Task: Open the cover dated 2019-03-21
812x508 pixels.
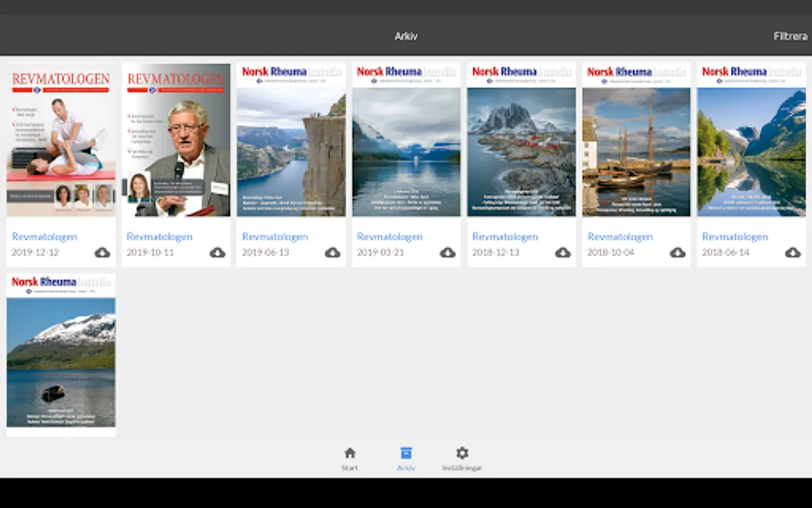Action: pos(406,140)
